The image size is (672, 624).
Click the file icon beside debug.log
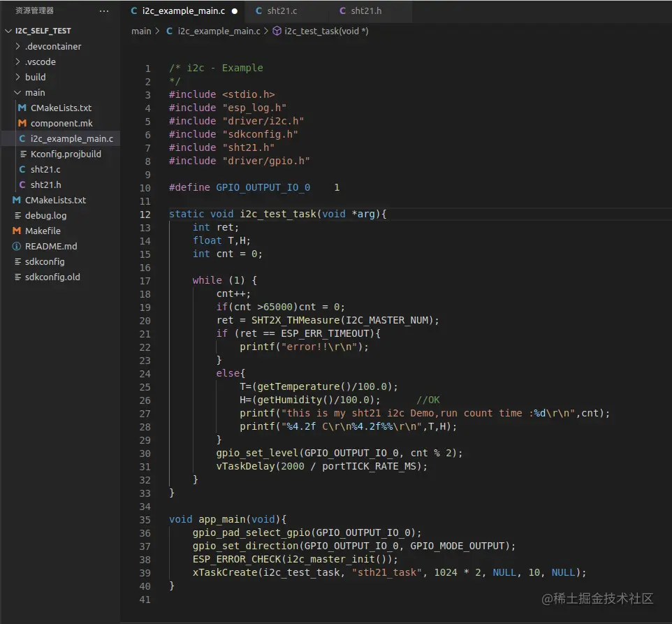coord(17,215)
